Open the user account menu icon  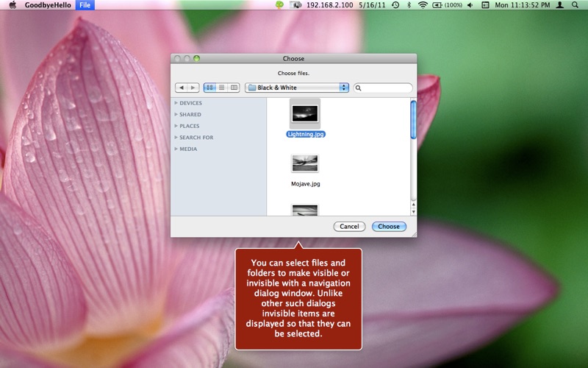point(560,5)
